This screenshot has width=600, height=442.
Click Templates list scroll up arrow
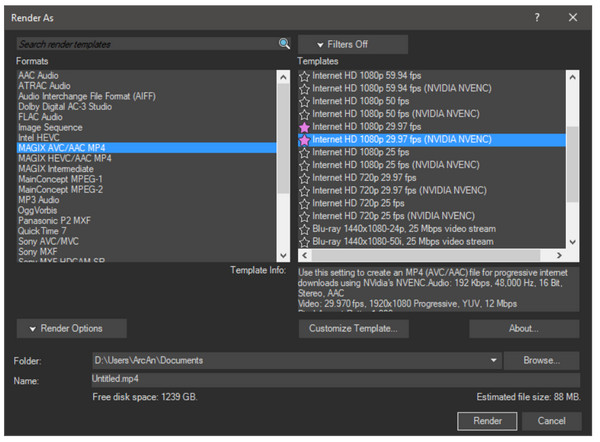[572, 77]
